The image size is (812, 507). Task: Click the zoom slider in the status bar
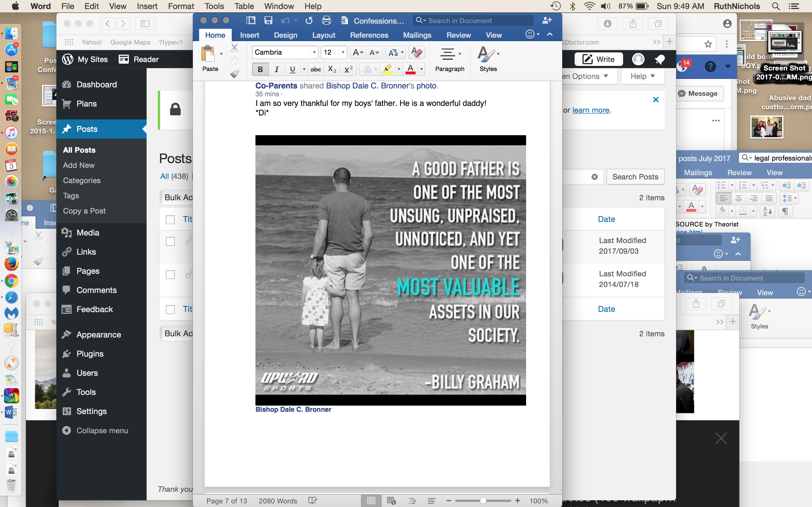pyautogui.click(x=483, y=501)
